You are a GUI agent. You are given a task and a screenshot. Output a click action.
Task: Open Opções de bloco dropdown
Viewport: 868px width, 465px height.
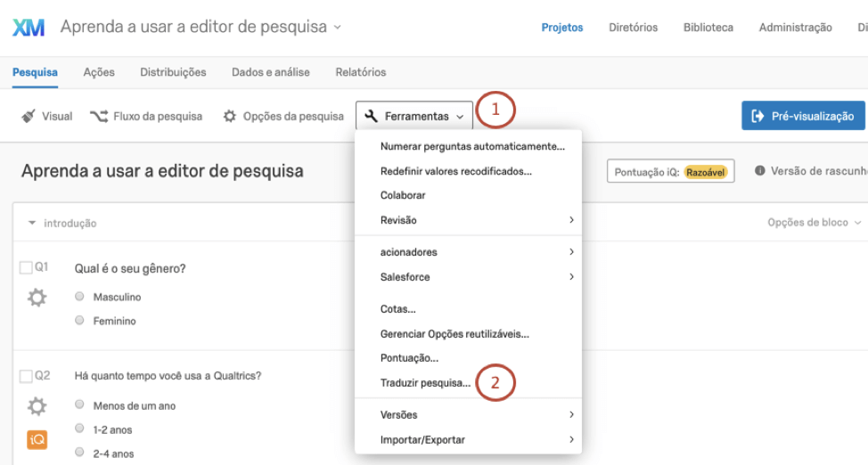[815, 223]
